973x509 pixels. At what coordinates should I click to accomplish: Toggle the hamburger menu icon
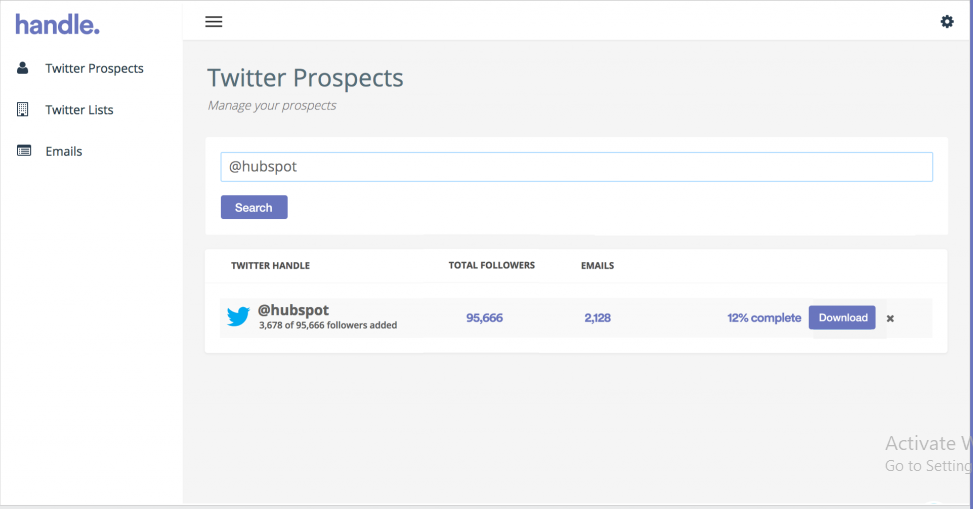pyautogui.click(x=213, y=22)
